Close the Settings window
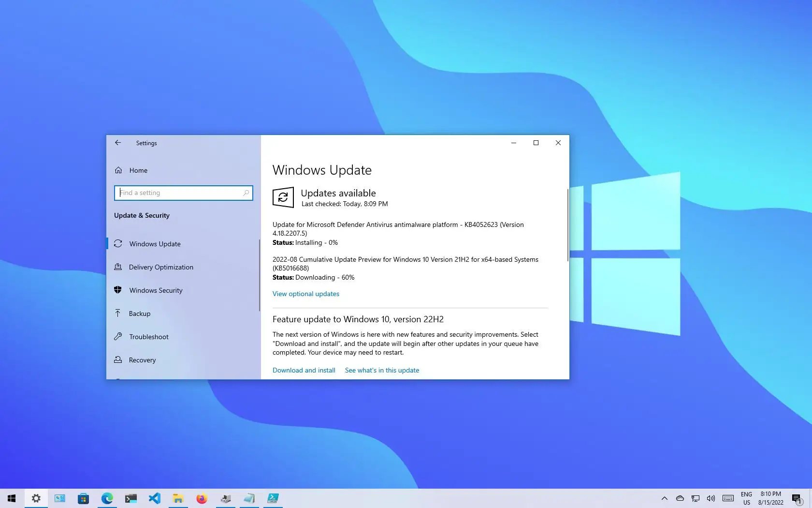The width and height of the screenshot is (812, 508). pos(558,143)
